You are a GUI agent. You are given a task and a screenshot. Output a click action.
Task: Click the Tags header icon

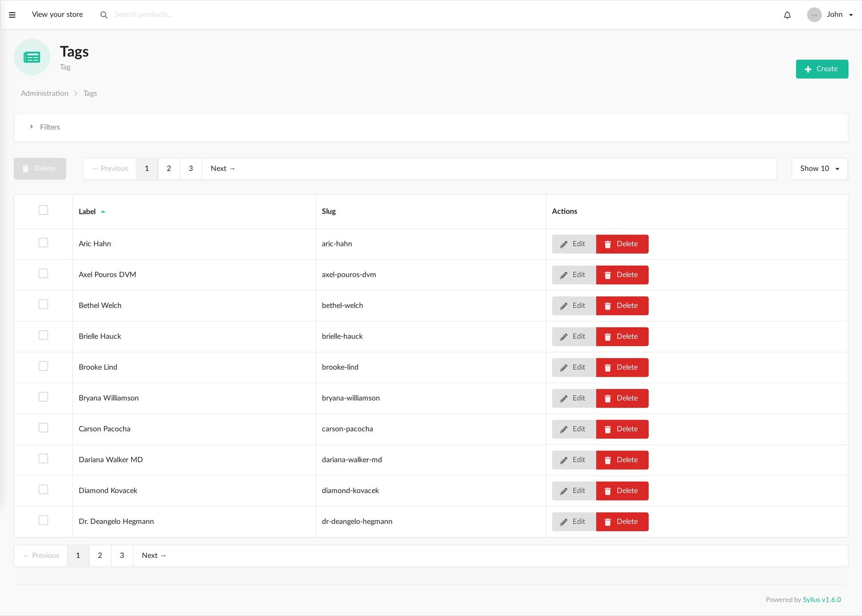click(32, 57)
